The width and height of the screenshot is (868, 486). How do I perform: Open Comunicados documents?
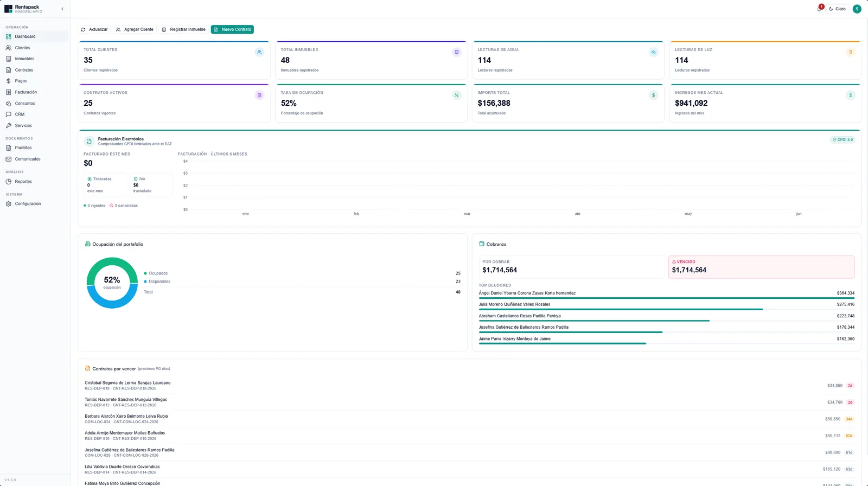(x=35, y=159)
